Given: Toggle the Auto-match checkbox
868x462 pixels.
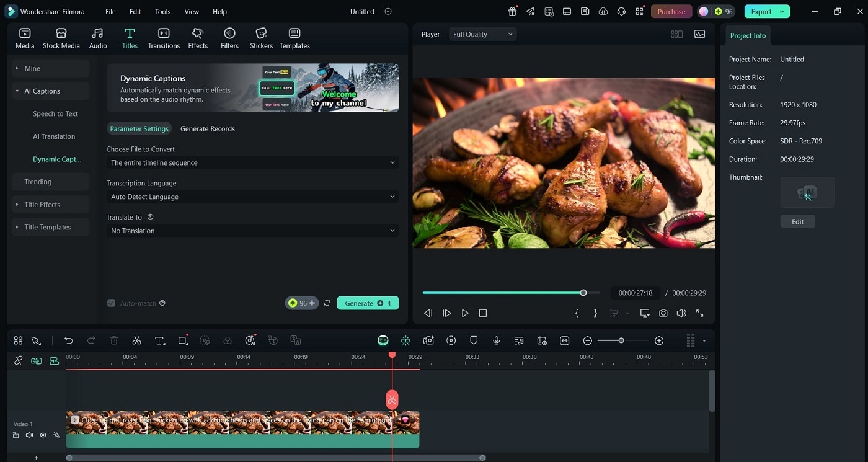Looking at the screenshot, I should pyautogui.click(x=111, y=303).
